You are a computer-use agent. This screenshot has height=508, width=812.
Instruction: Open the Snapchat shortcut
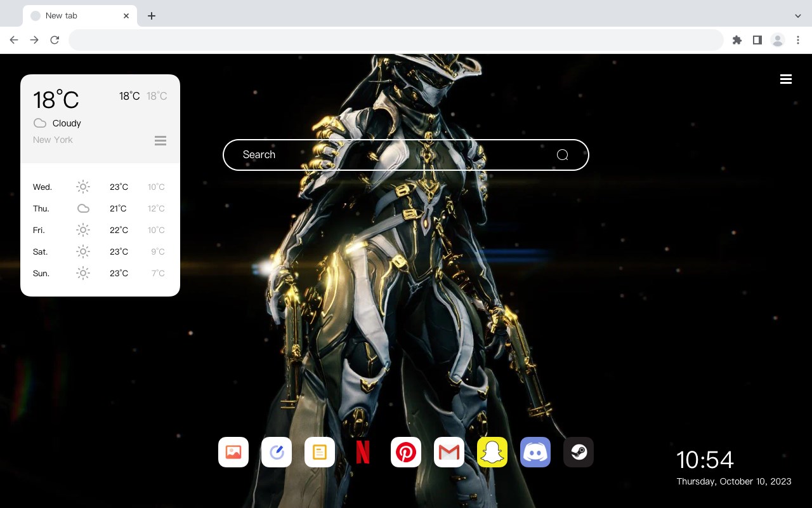click(x=492, y=452)
